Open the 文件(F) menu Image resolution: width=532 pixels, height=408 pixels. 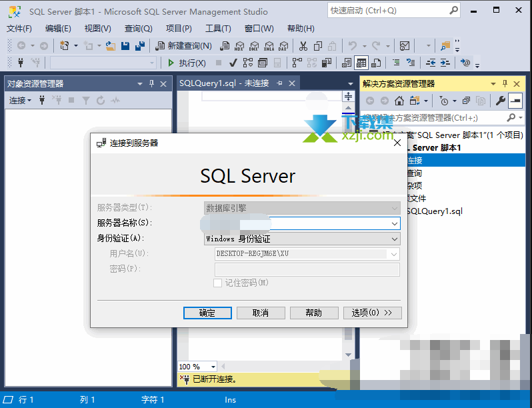19,29
